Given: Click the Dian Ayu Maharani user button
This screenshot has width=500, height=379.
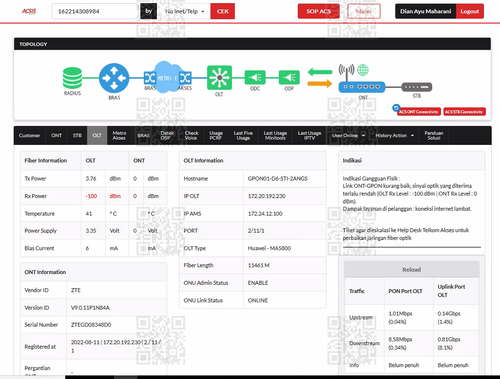Looking at the screenshot, I should pyautogui.click(x=426, y=11).
